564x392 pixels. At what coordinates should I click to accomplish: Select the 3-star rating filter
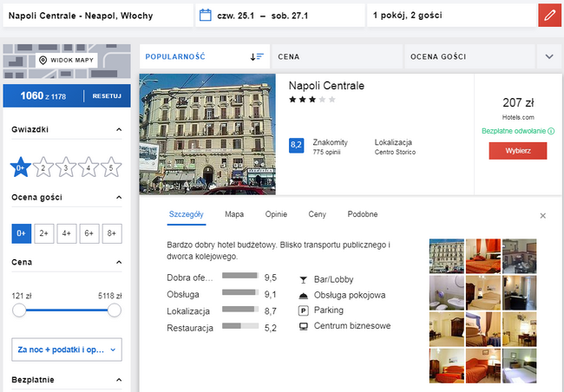pos(66,167)
